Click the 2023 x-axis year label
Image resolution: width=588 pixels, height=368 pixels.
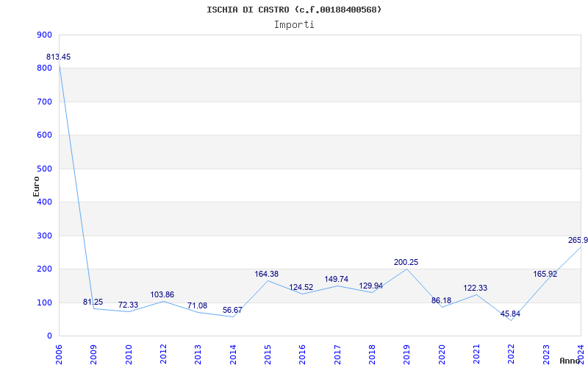(546, 355)
